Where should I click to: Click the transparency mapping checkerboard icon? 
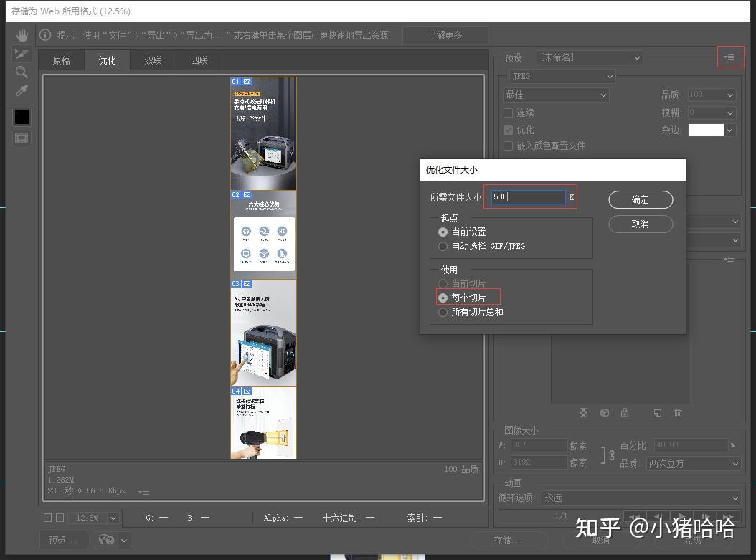click(x=583, y=412)
